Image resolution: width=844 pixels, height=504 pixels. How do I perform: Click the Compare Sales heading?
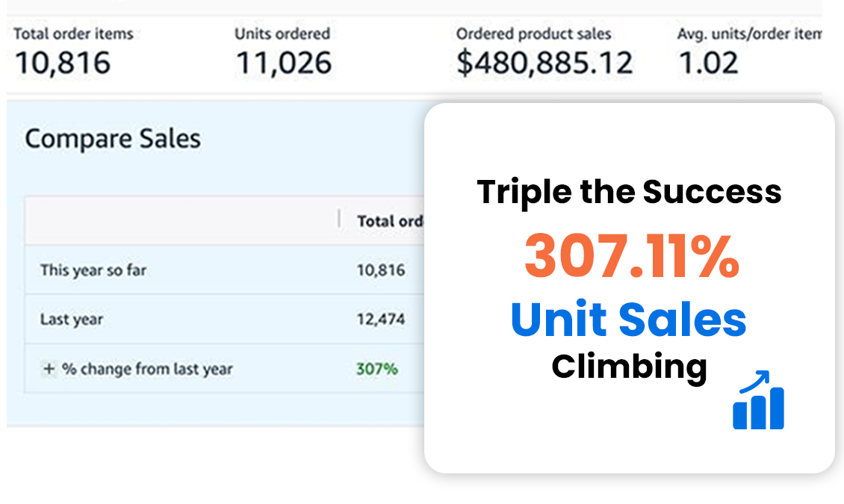click(x=113, y=139)
